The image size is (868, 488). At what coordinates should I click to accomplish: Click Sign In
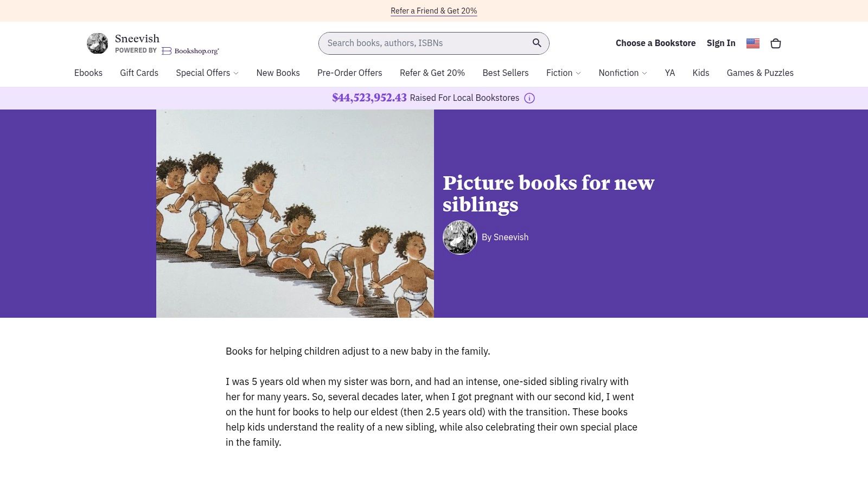[721, 43]
